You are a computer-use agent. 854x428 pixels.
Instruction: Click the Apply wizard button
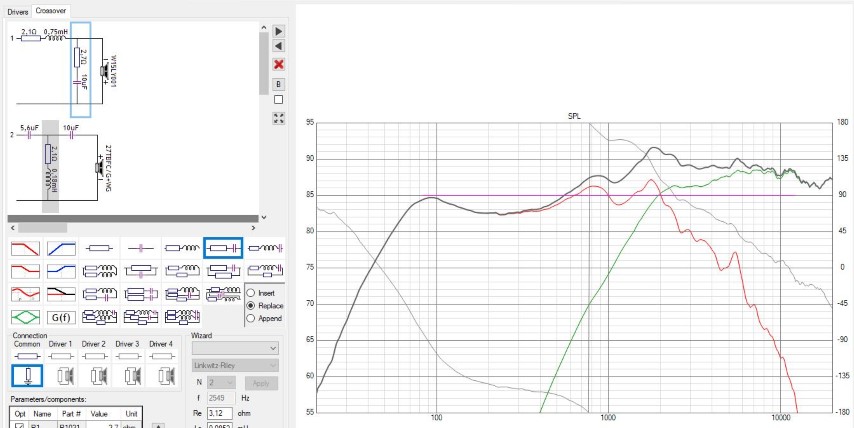261,383
